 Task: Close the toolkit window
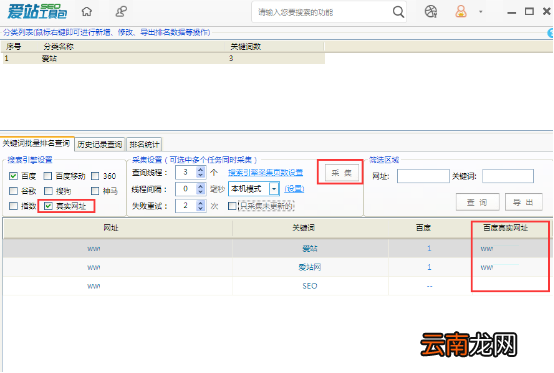[547, 11]
